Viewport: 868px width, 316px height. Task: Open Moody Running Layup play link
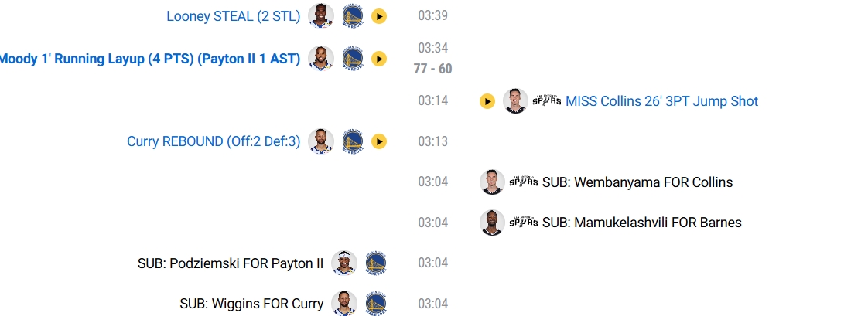click(x=150, y=59)
